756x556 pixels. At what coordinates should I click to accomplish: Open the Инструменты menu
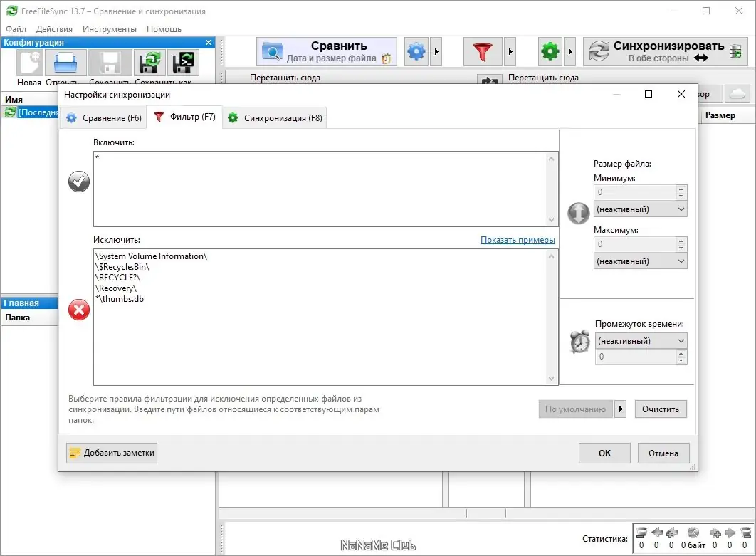110,29
